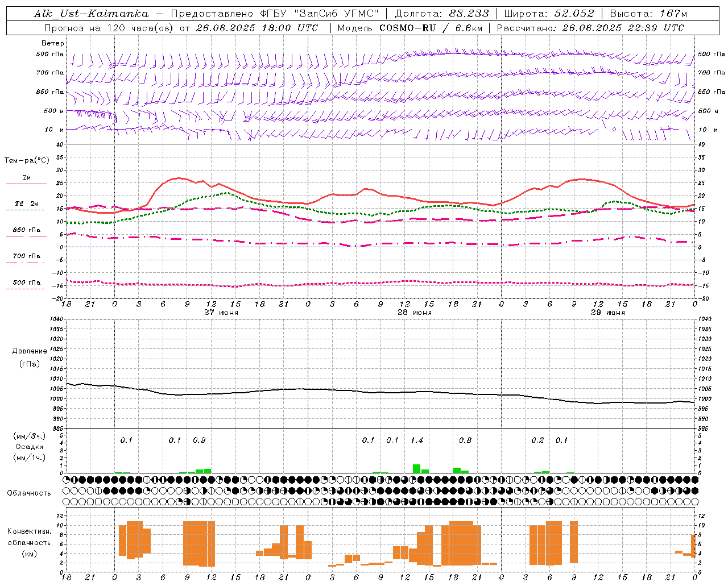The height and width of the screenshot is (582, 728).
Task: Click the 'Облачность' cloud cover label
Action: 29,493
